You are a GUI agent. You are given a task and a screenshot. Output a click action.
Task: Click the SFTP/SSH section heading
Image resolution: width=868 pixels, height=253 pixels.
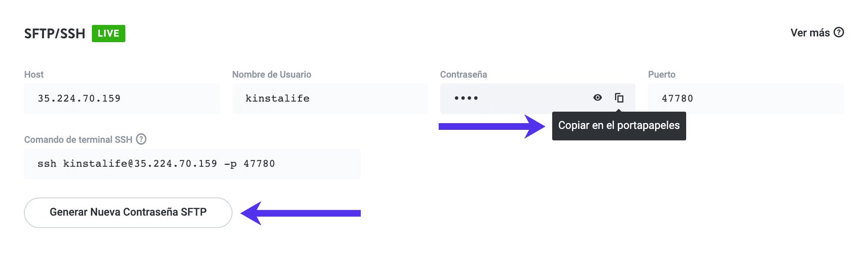[55, 34]
